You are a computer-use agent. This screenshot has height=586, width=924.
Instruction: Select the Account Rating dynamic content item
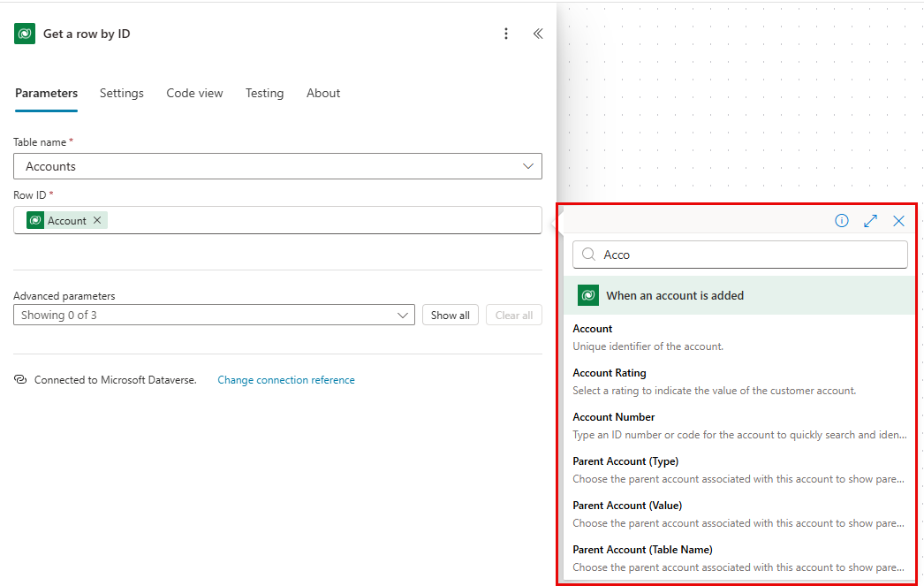[739, 382]
